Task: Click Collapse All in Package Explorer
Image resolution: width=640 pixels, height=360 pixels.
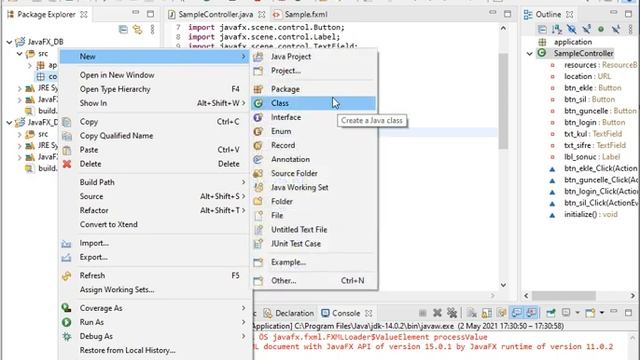Action: (123, 29)
